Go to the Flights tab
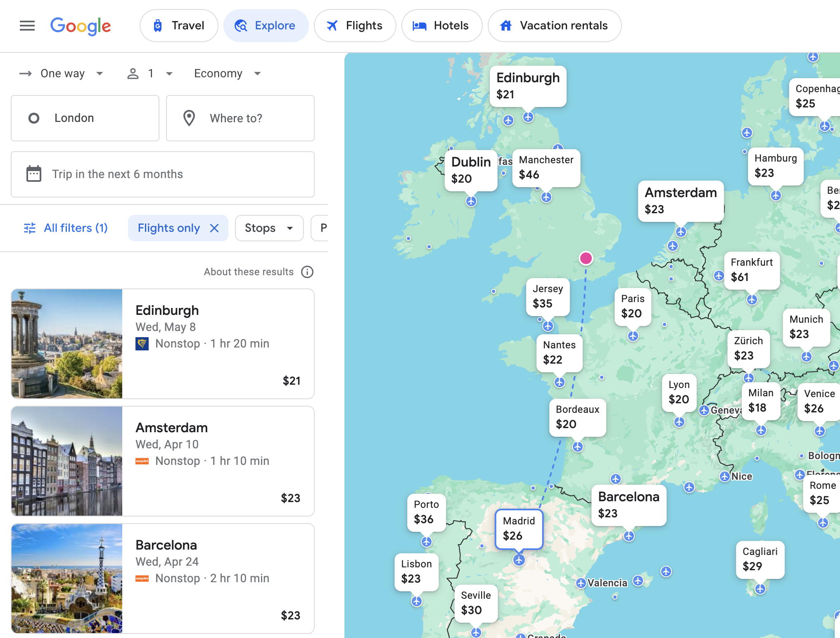This screenshot has width=840, height=638. [x=355, y=26]
